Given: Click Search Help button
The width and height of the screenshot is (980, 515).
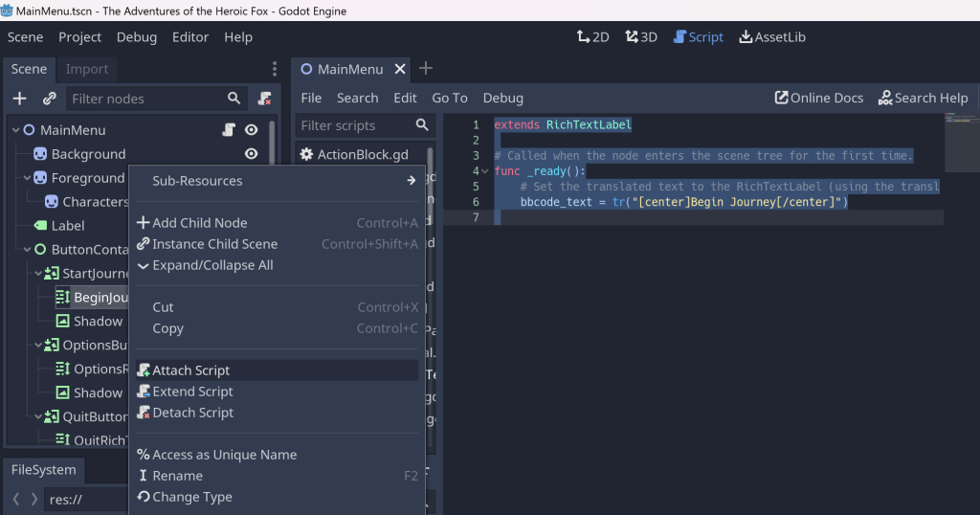Looking at the screenshot, I should tap(923, 98).
